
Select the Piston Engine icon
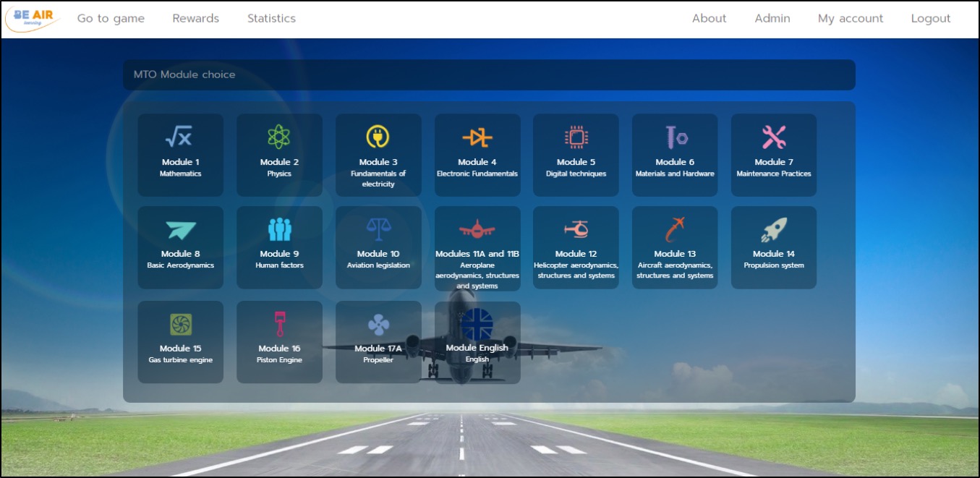pyautogui.click(x=279, y=324)
